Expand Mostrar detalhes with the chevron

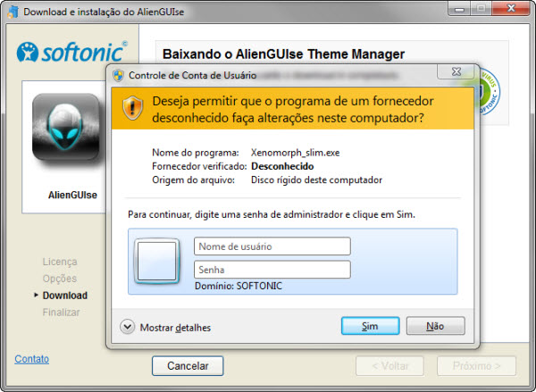(x=127, y=327)
